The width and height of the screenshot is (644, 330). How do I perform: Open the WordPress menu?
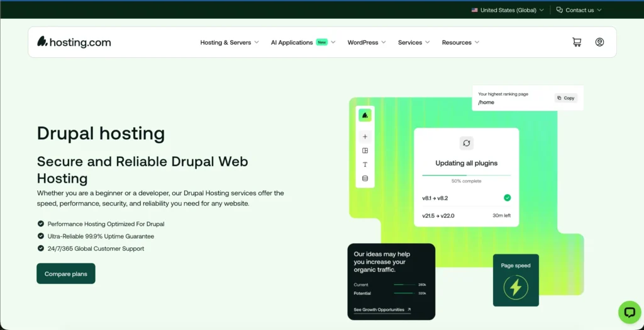pyautogui.click(x=367, y=42)
